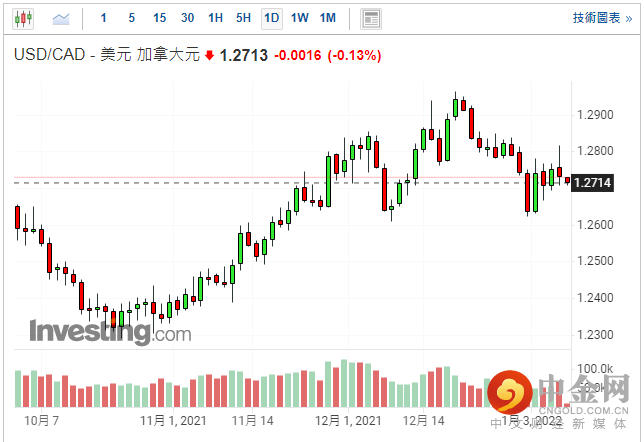Set chart interval to 5H
The width and height of the screenshot is (644, 442).
(x=244, y=18)
